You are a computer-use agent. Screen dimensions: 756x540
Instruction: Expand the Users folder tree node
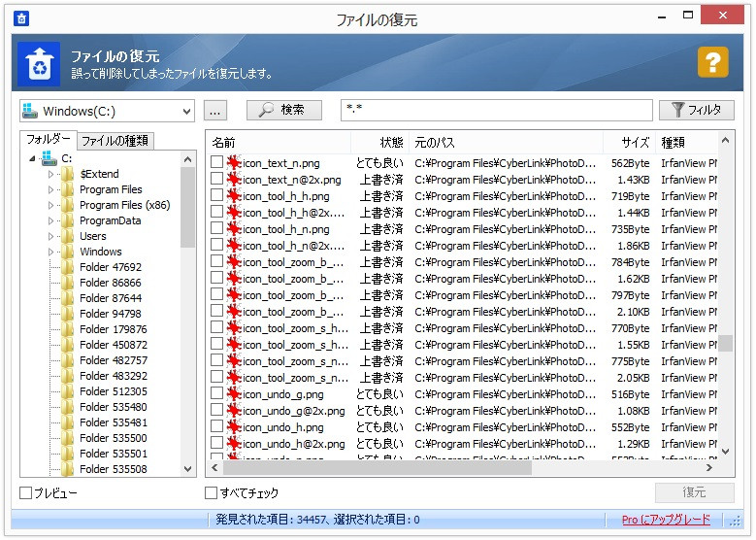pos(51,236)
